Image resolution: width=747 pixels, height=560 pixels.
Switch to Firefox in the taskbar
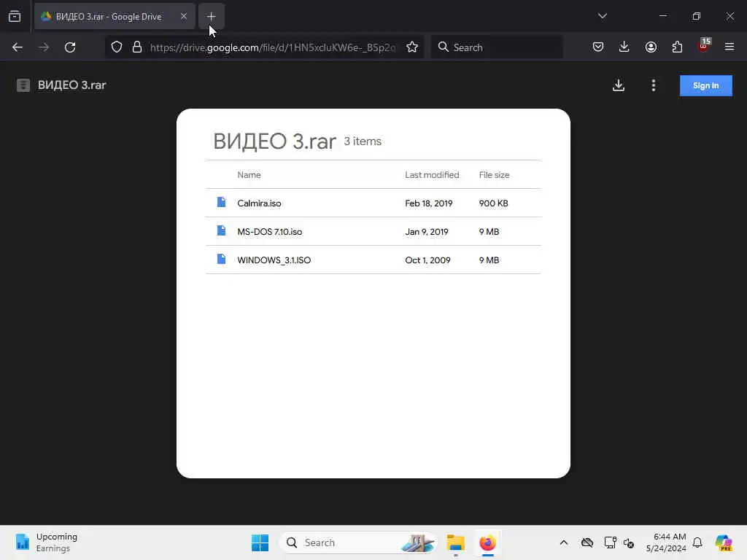(x=487, y=542)
